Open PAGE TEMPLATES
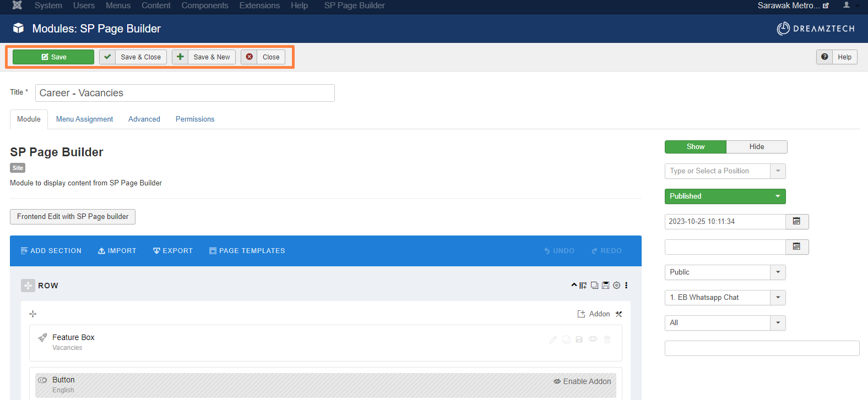 click(247, 251)
